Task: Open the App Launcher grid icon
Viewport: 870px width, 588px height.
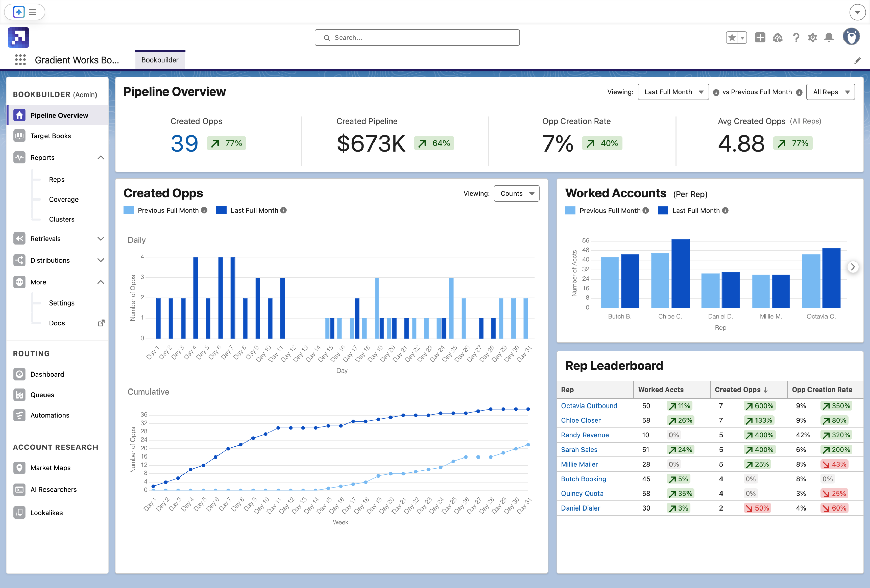Action: coord(20,60)
